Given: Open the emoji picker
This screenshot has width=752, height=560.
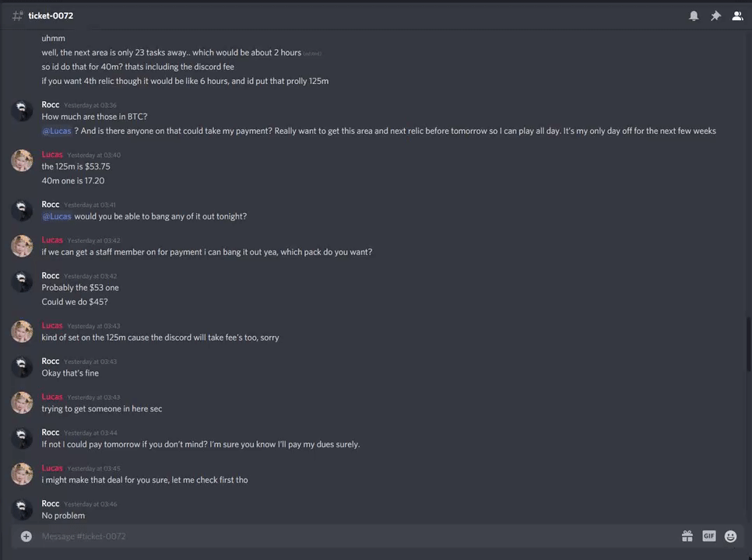Looking at the screenshot, I should (x=730, y=536).
